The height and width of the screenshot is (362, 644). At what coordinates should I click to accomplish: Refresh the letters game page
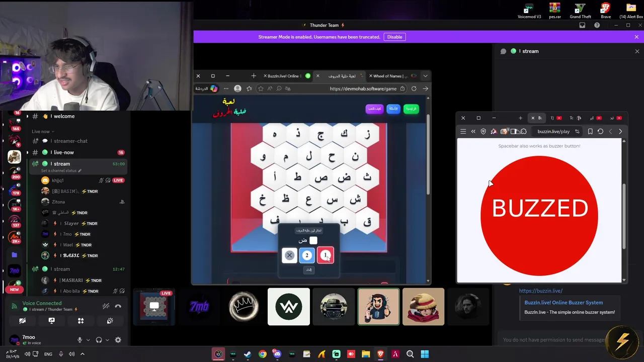click(x=414, y=88)
